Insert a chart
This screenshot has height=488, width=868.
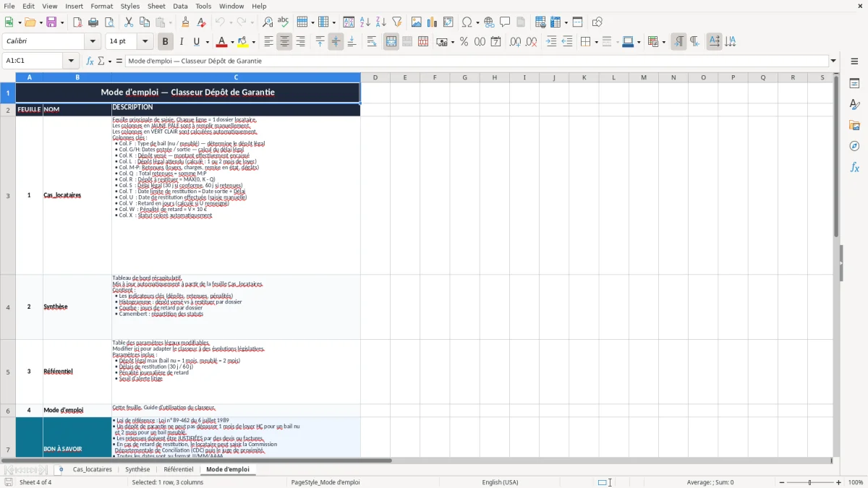pyautogui.click(x=433, y=22)
